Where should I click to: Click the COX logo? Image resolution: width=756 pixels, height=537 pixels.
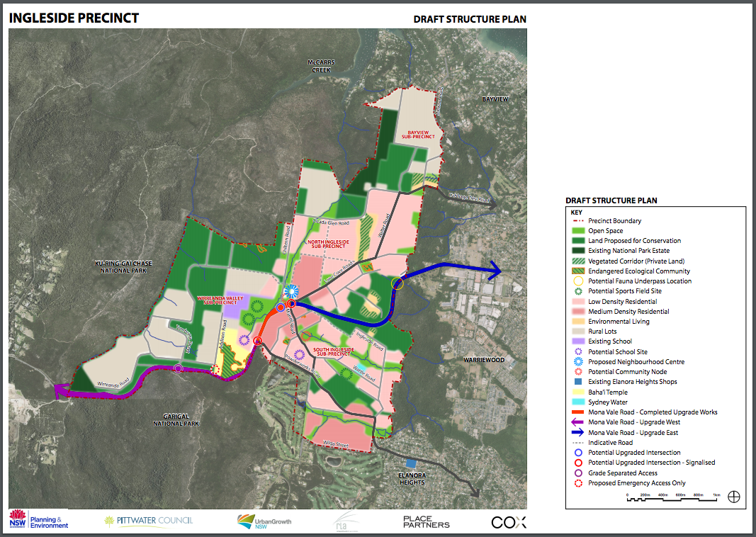click(x=509, y=522)
